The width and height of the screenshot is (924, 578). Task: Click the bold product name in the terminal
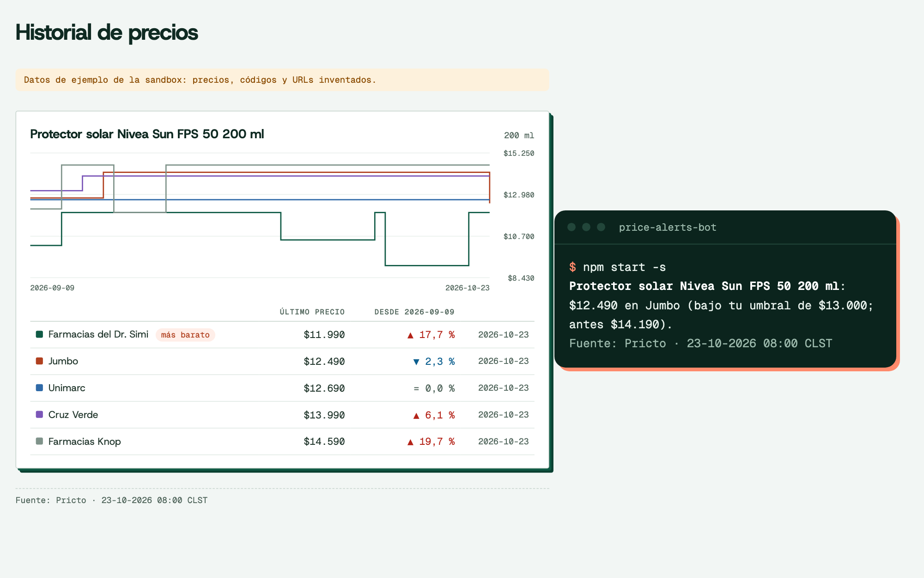click(x=704, y=286)
